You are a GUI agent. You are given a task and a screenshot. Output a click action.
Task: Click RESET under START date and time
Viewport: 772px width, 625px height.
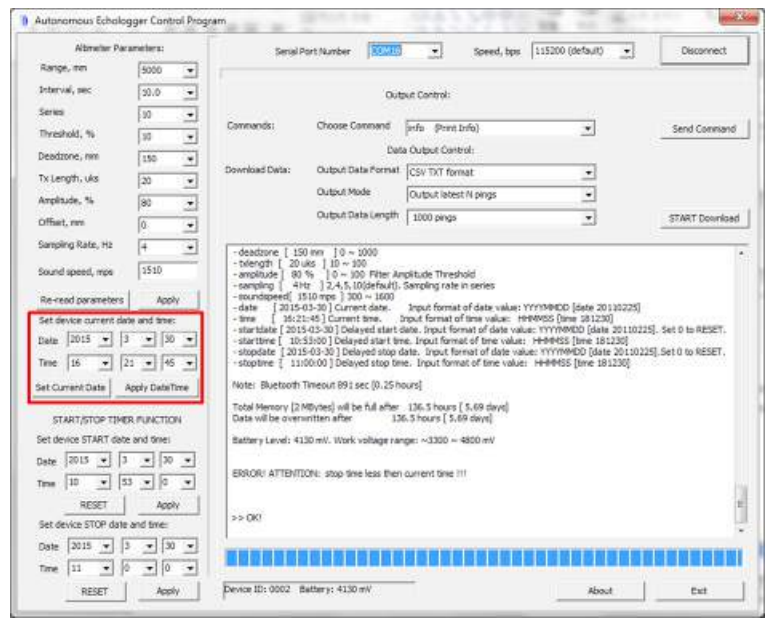pos(93,505)
